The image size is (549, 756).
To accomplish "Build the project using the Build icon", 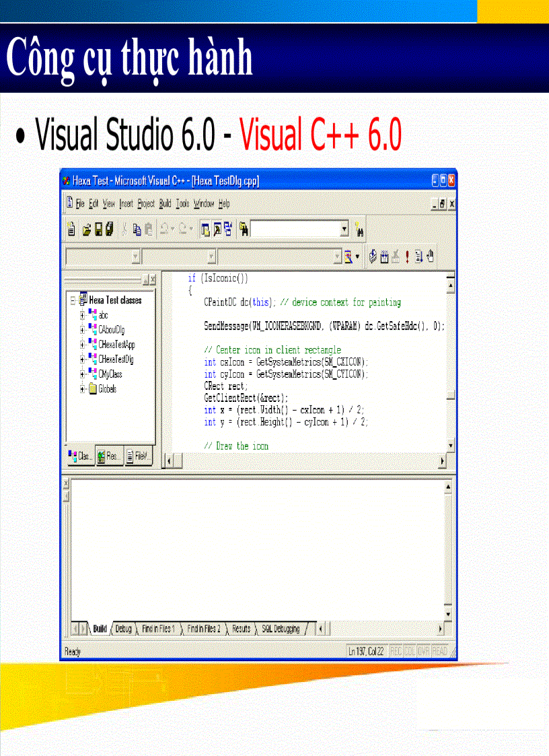I will pyautogui.click(x=384, y=256).
